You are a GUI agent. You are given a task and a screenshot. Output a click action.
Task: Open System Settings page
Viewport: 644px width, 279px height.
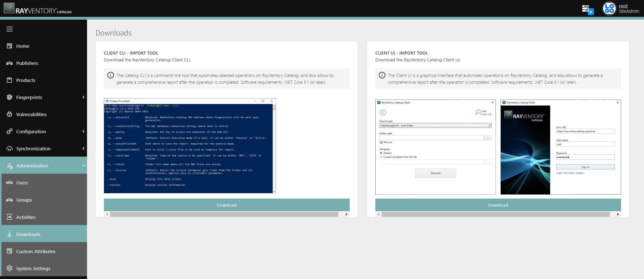[44, 268]
